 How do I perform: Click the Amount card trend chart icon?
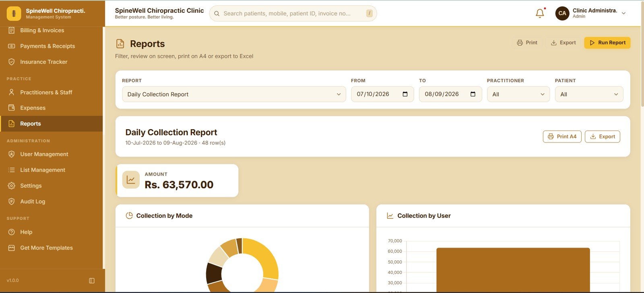click(x=131, y=180)
